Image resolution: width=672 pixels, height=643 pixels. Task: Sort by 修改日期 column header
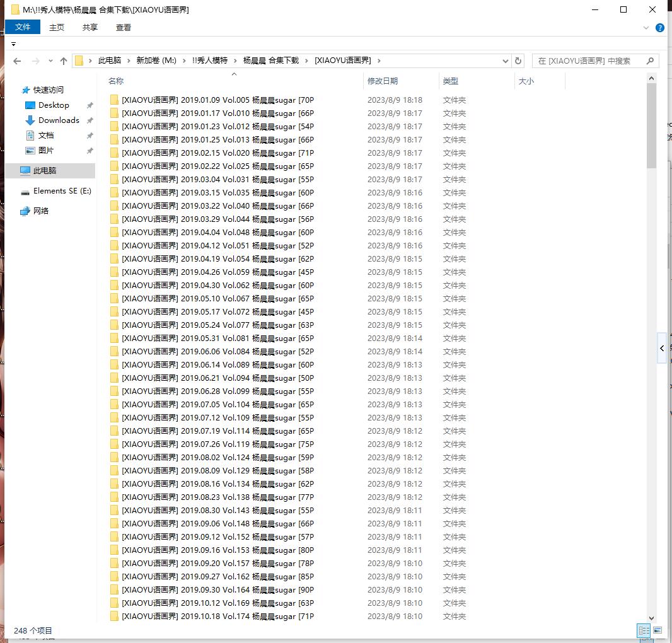[383, 81]
